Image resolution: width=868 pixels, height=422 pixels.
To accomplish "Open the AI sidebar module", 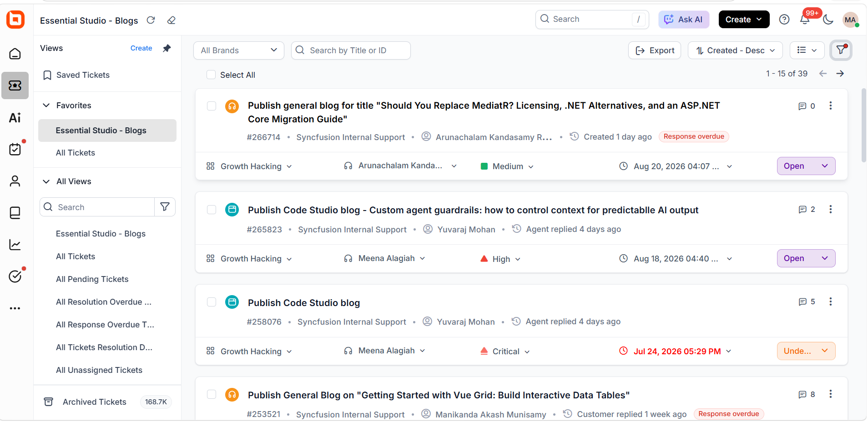I will (x=15, y=118).
